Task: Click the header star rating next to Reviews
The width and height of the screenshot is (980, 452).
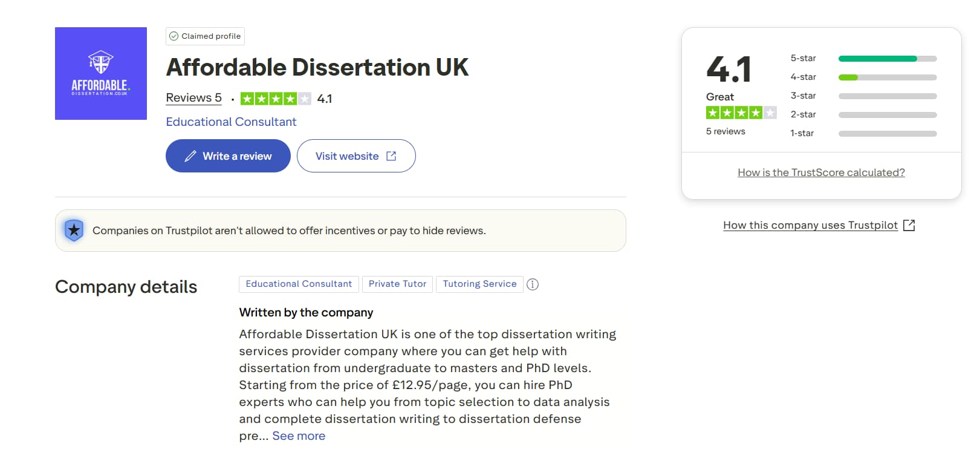Action: 276,99
